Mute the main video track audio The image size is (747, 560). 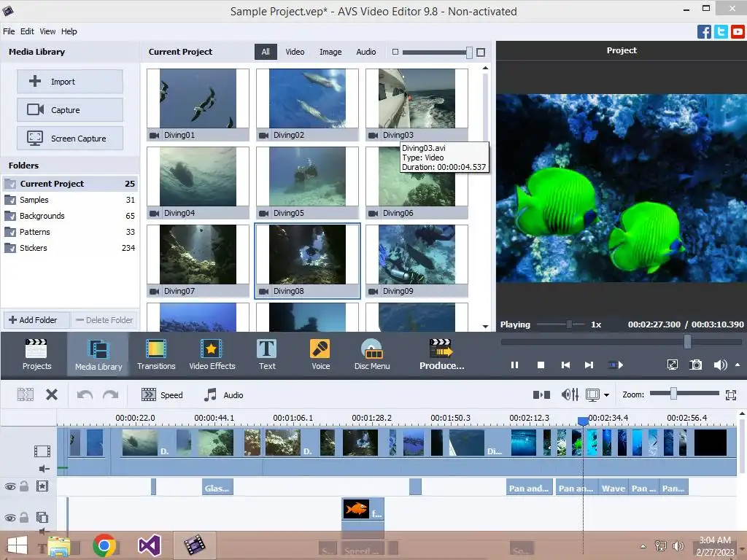pos(44,469)
